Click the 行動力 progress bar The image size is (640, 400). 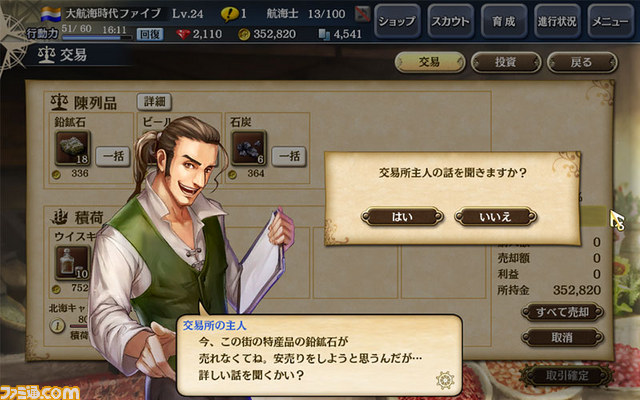97,38
